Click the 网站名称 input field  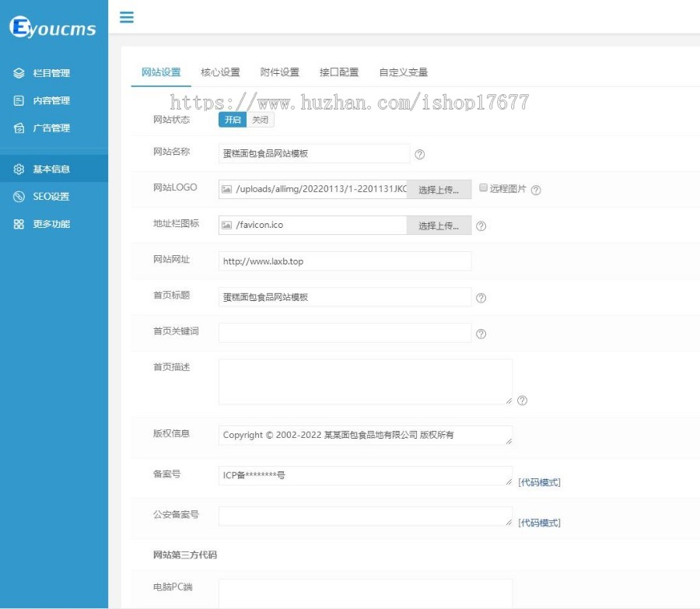(x=314, y=153)
